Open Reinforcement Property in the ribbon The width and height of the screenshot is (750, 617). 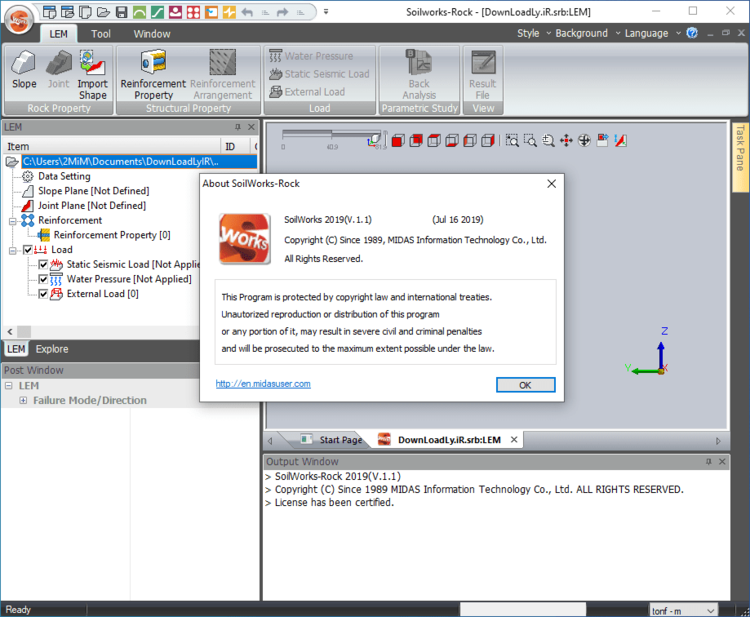[x=153, y=75]
